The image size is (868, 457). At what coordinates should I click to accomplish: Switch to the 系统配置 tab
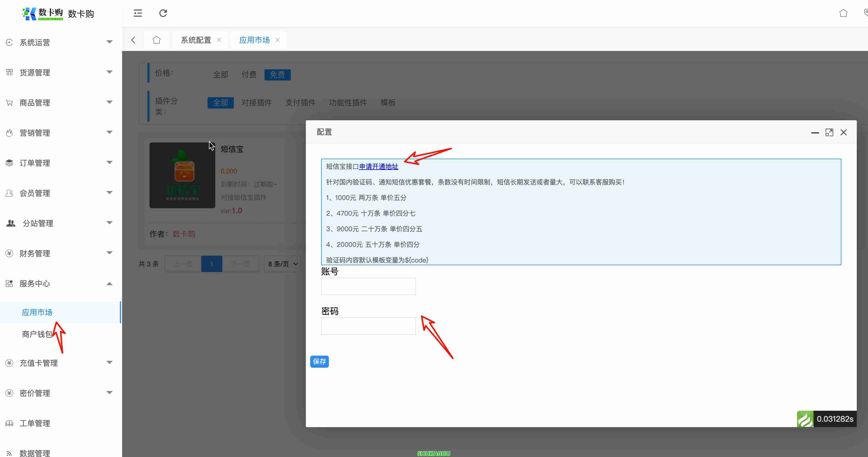click(196, 40)
